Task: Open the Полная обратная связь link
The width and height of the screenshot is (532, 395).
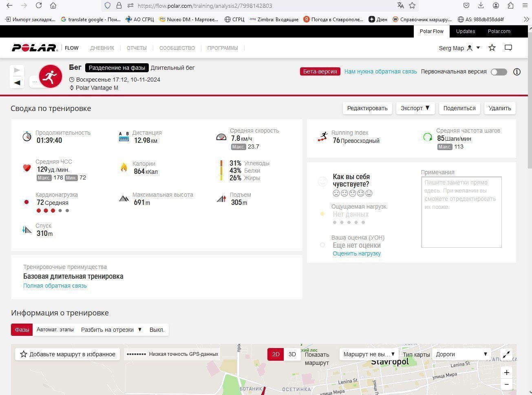Action: pyautogui.click(x=55, y=286)
